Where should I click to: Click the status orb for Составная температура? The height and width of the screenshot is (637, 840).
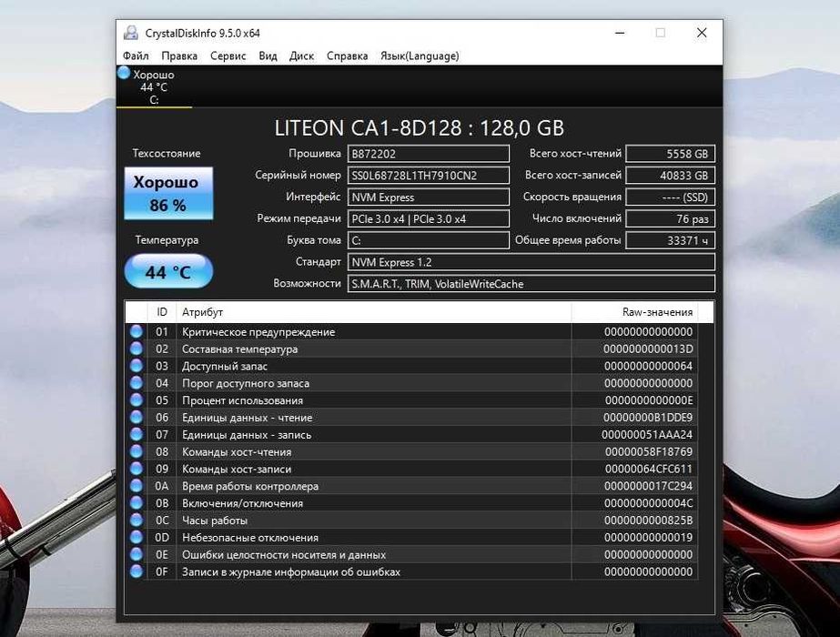[x=137, y=349]
